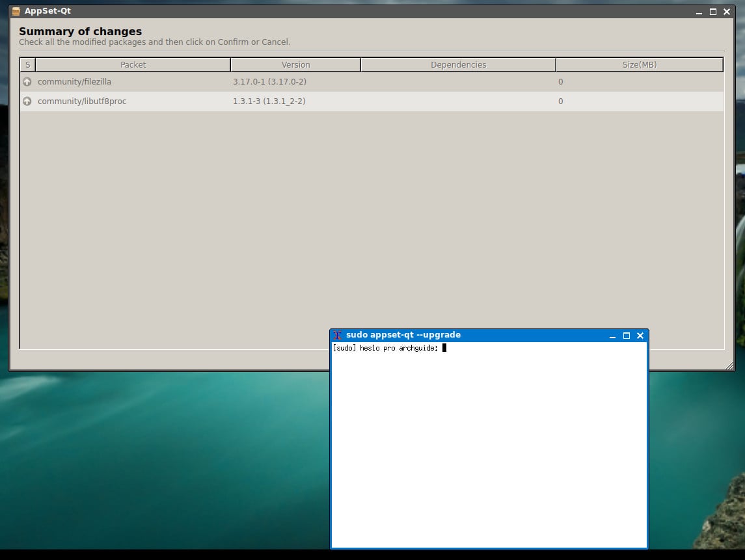Viewport: 745px width, 560px height.
Task: Click the sudo appset-qt --upgrade title bar
Action: [489, 336]
